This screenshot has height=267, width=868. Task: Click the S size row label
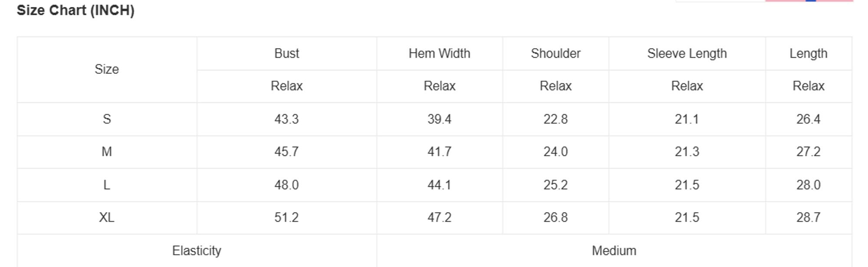tap(107, 119)
